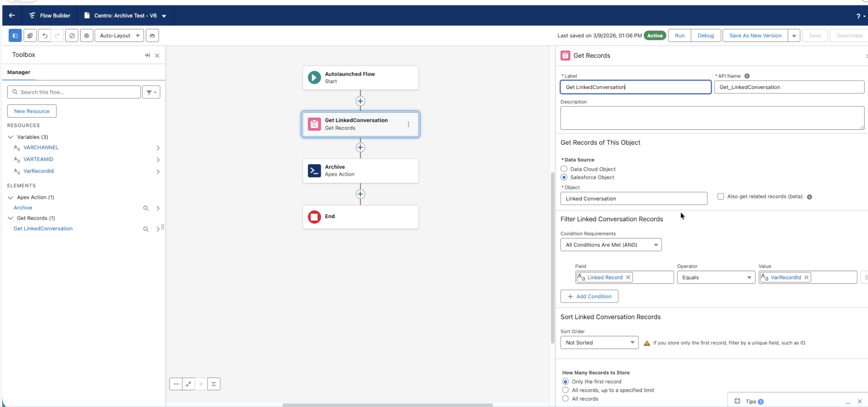The image size is (868, 407).
Task: Open filter menu beside search box
Action: coord(151,92)
